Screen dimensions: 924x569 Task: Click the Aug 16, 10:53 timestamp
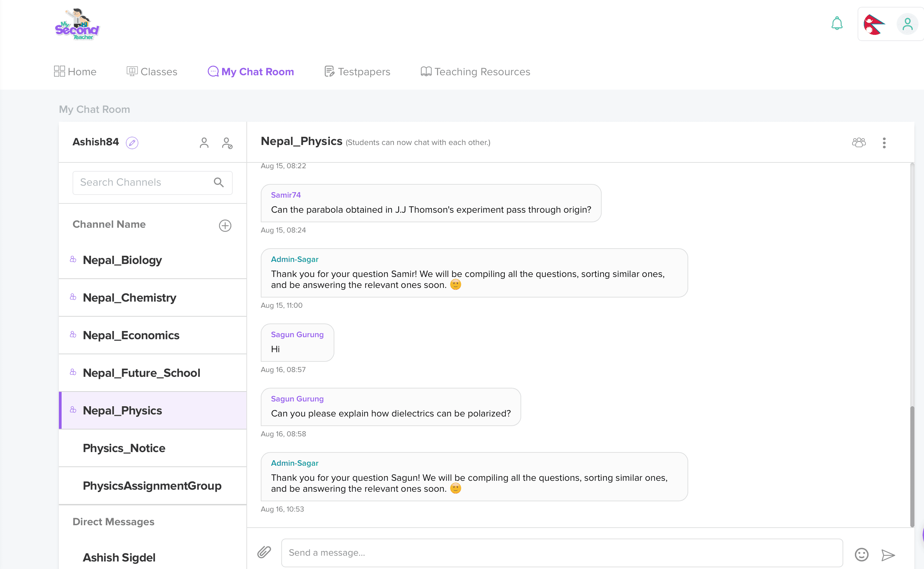click(x=282, y=510)
